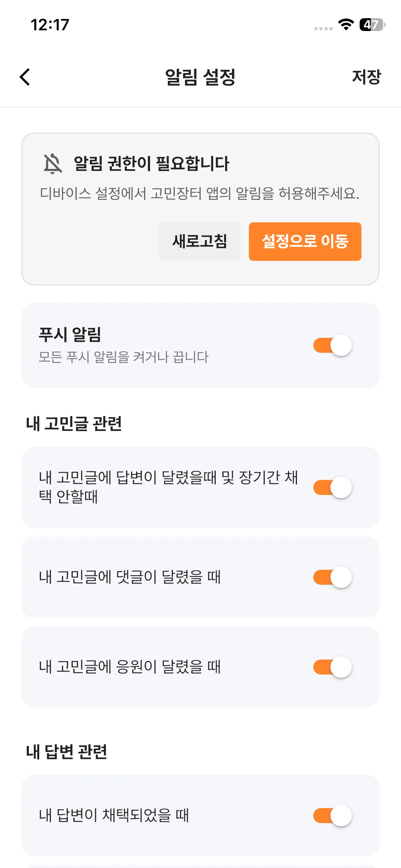Tap the back arrow in the header
Image resolution: width=401 pixels, height=868 pixels.
tap(25, 77)
